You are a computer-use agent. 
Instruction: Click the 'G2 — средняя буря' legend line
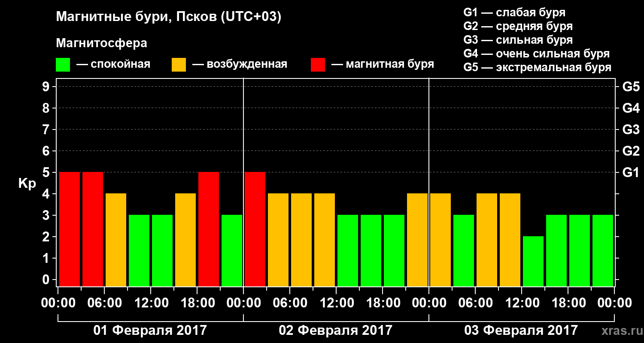tap(518, 26)
